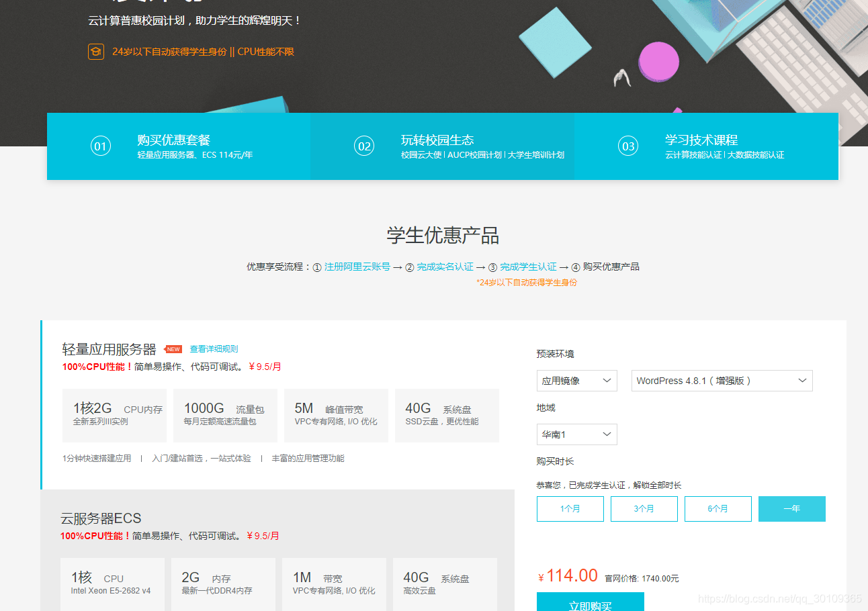Click the 01 circle step icon
868x611 pixels.
[x=101, y=146]
